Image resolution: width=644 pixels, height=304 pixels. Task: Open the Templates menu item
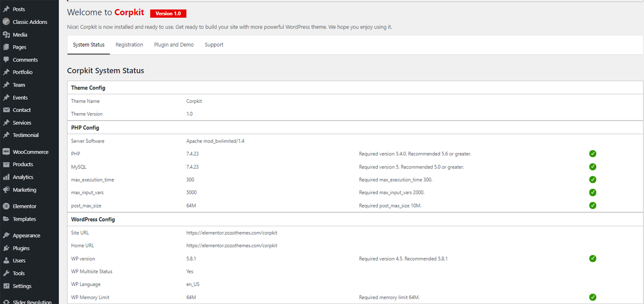click(x=24, y=219)
